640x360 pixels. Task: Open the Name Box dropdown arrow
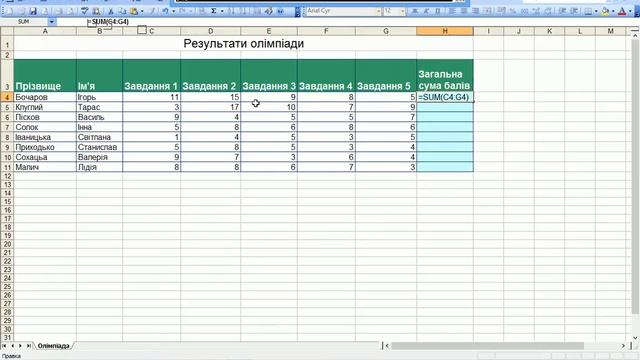point(52,22)
